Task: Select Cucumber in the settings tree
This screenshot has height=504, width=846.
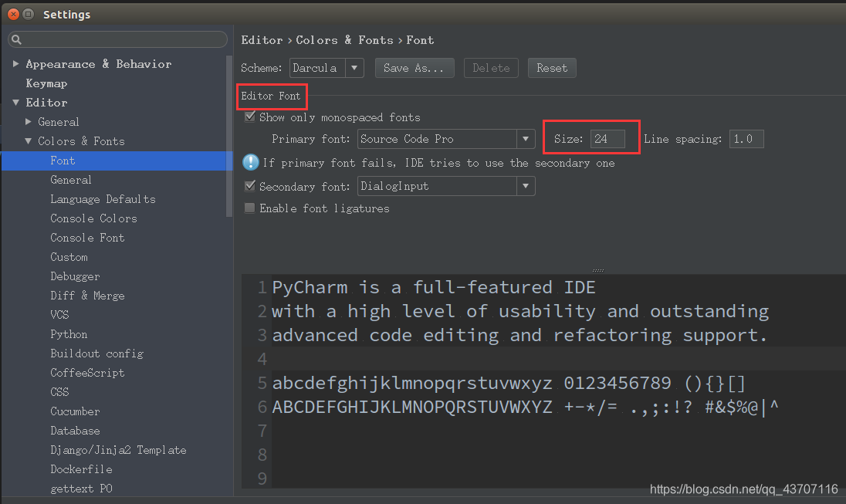Action: (x=75, y=411)
